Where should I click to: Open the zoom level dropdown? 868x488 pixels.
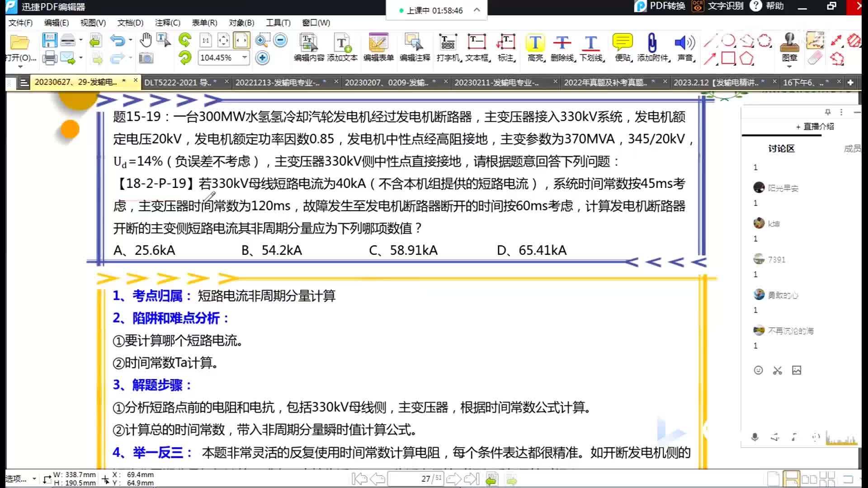coord(245,57)
